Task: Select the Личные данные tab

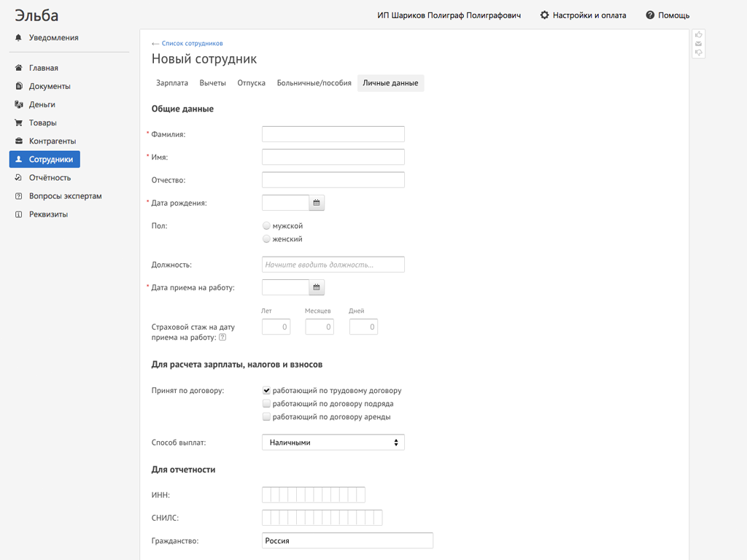Action: [391, 83]
